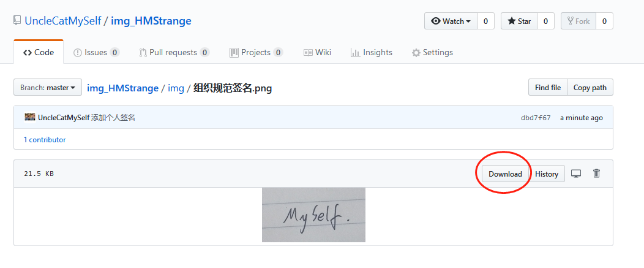Delete file using trash icon
The image size is (644, 268).
(596, 174)
